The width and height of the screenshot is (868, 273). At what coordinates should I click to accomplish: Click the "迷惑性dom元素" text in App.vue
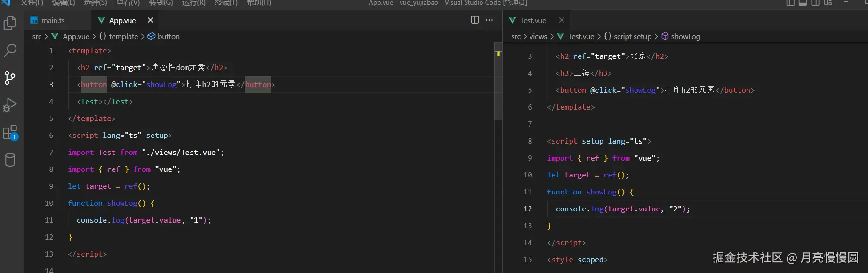(x=178, y=67)
